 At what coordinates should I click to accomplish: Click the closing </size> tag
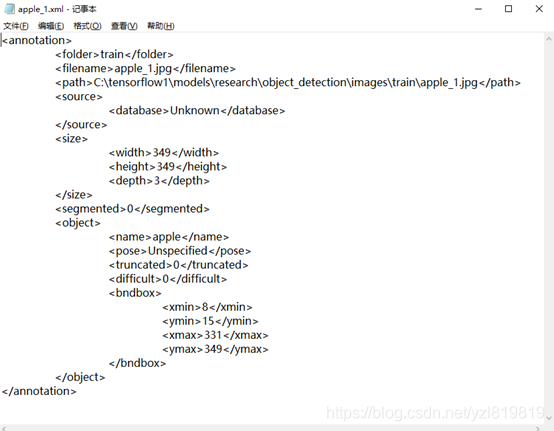coord(73,195)
